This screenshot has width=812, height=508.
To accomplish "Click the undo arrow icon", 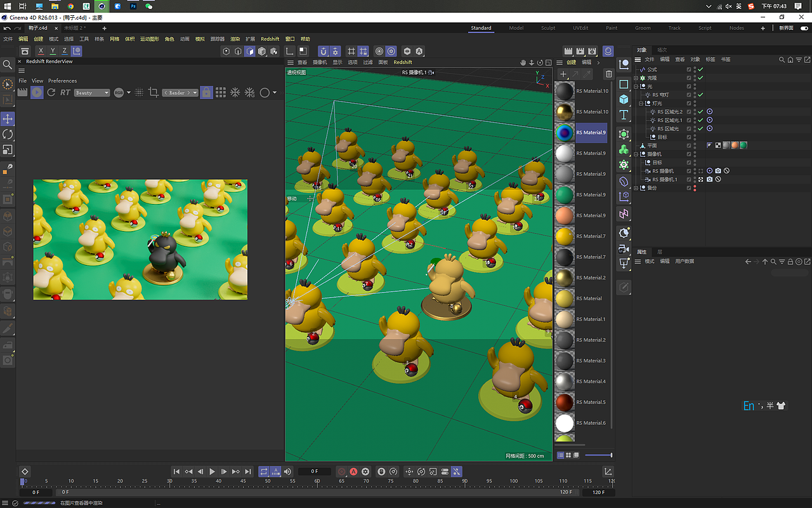I will click(x=7, y=28).
